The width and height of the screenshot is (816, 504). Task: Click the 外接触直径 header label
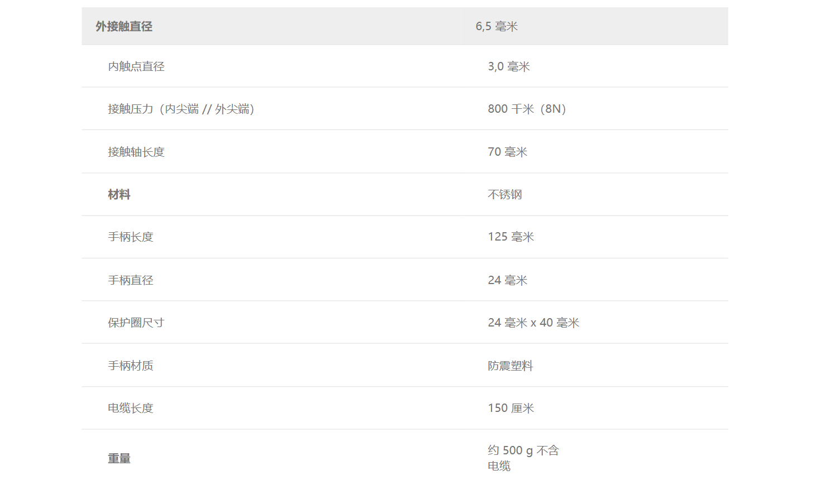pyautogui.click(x=124, y=26)
